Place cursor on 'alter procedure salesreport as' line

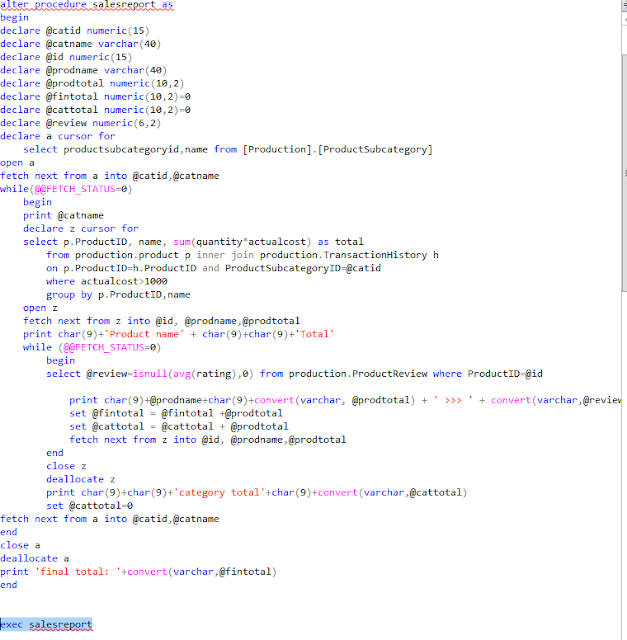click(x=87, y=4)
